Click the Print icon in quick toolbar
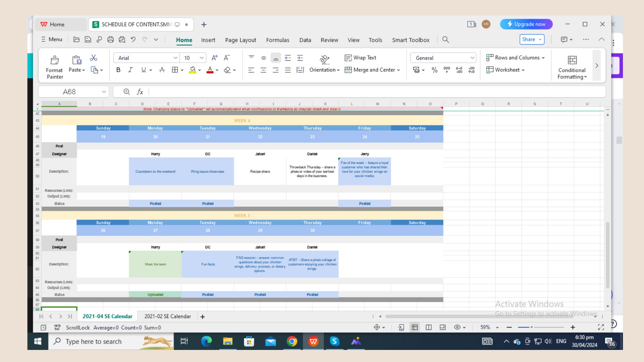The width and height of the screenshot is (644, 362). (110, 40)
